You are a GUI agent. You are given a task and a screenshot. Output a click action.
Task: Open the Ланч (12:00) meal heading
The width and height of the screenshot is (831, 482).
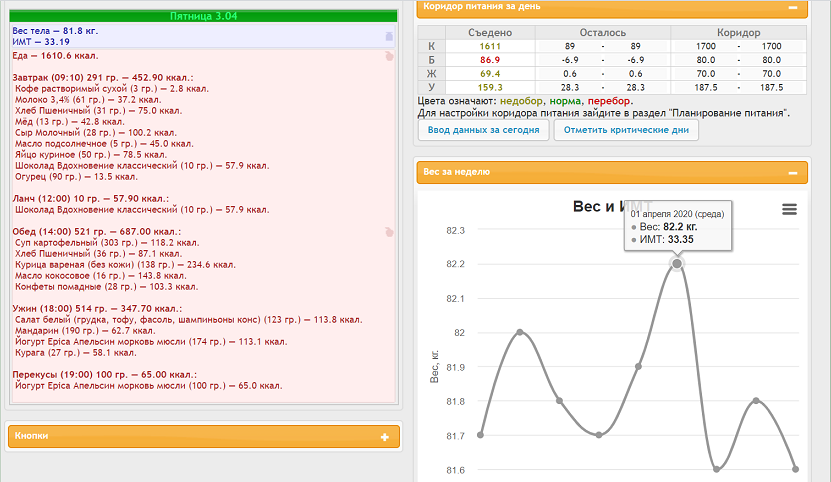point(91,199)
